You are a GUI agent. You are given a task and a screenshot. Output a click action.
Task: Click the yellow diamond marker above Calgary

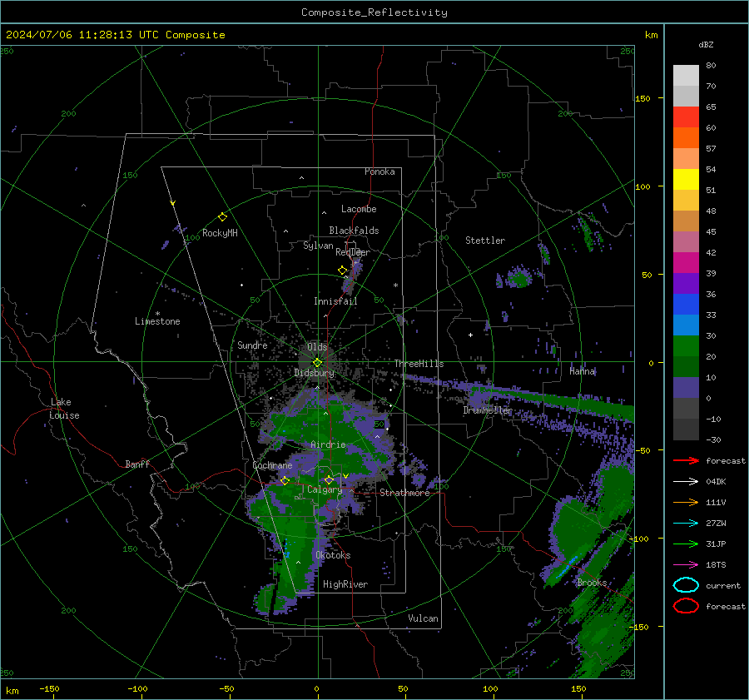329,479
